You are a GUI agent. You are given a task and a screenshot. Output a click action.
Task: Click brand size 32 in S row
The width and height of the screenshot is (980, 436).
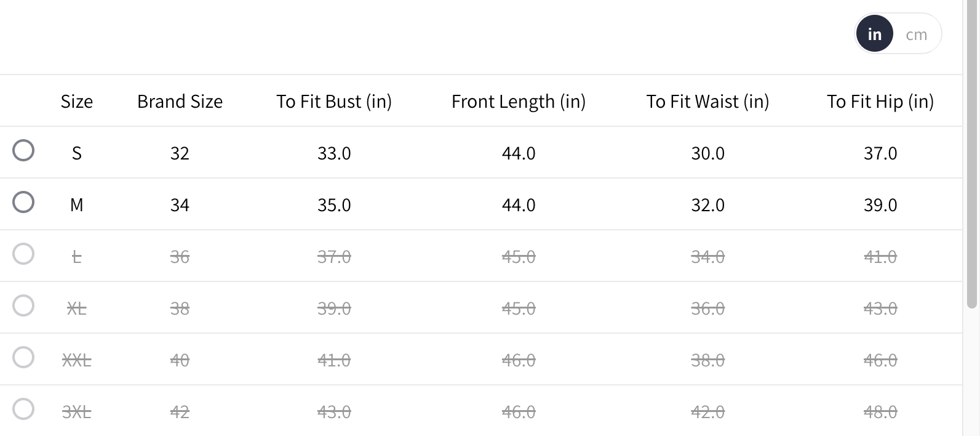[180, 153]
